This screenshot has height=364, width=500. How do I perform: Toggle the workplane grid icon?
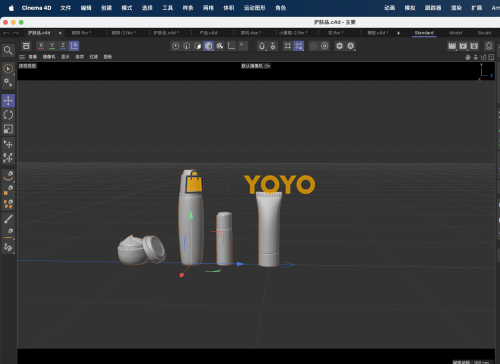(288, 46)
